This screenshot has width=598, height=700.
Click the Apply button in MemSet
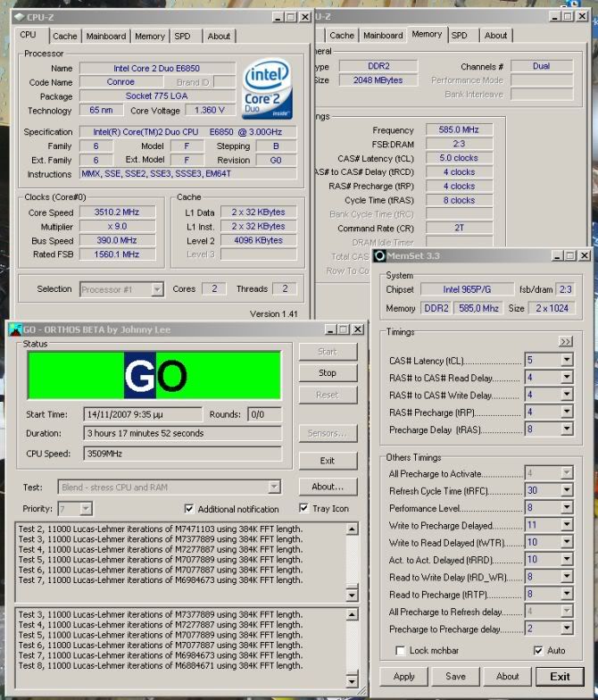[x=403, y=677]
